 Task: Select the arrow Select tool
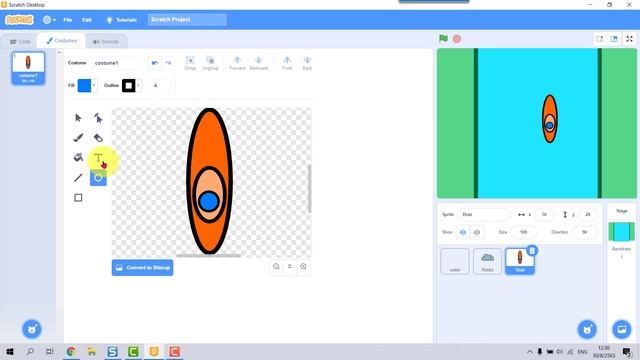[78, 118]
